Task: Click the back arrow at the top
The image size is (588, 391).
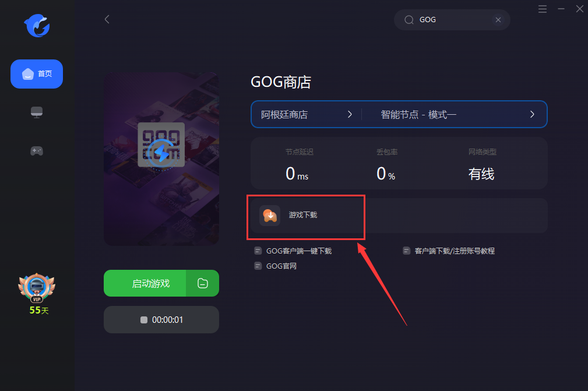Action: pyautogui.click(x=107, y=19)
